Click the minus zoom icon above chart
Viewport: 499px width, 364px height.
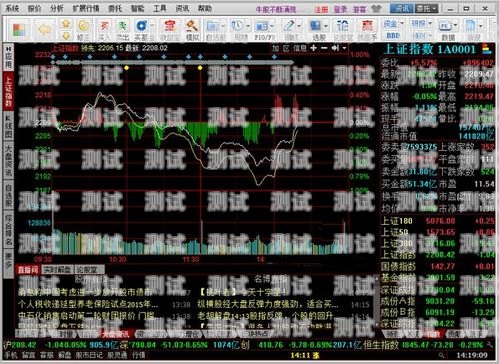click(324, 48)
